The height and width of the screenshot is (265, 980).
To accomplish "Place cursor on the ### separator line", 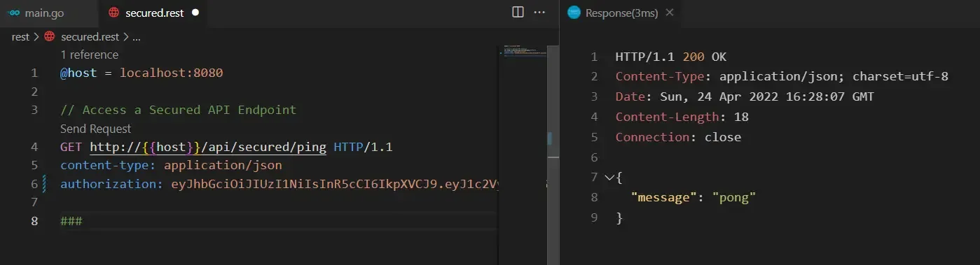I will 71,221.
